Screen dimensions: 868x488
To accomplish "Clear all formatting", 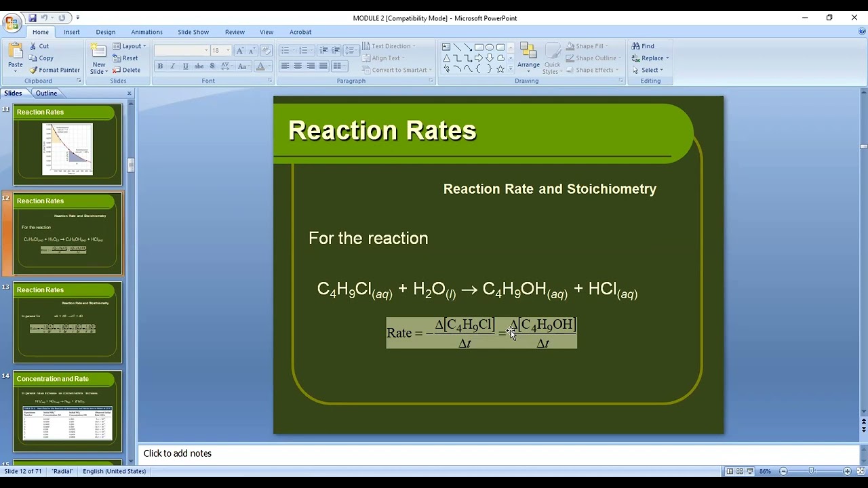I will pos(266,51).
